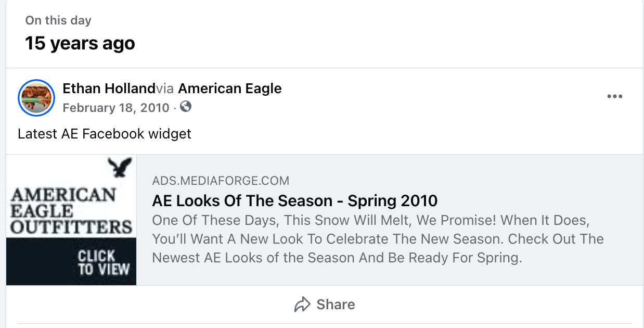Viewport: 644px width, 328px height.
Task: Click the "15 years ago" heading
Action: [80, 43]
